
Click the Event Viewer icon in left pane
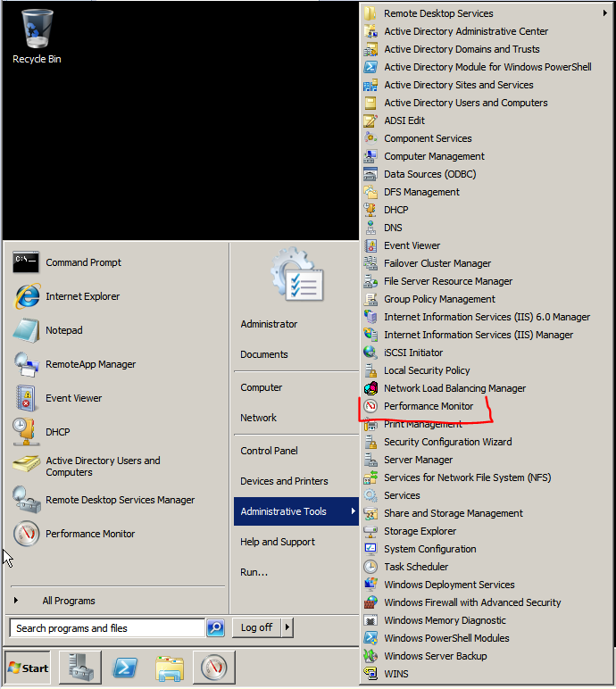[x=26, y=398]
